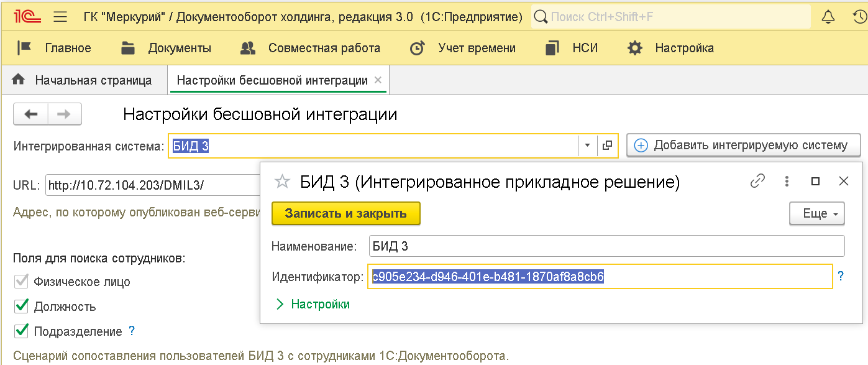Screen dimensions: 868x365
Task: Open the Документы section menu
Action: click(x=167, y=48)
